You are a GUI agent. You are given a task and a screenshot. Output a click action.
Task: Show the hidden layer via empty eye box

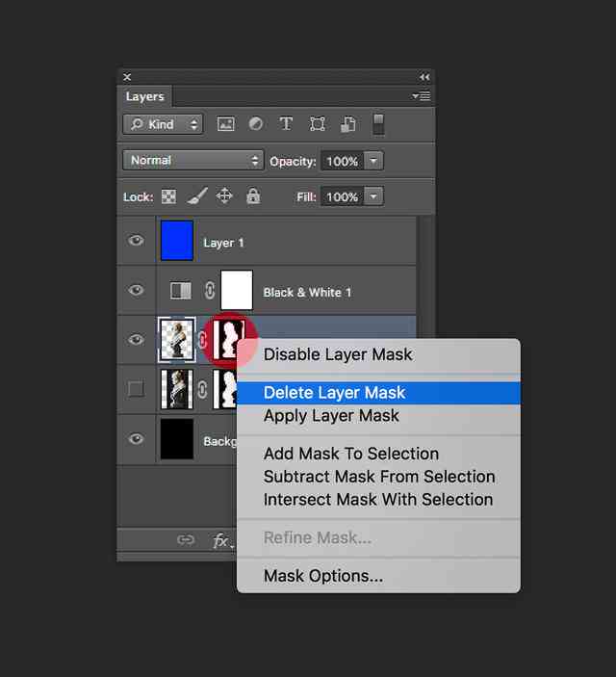coord(136,389)
